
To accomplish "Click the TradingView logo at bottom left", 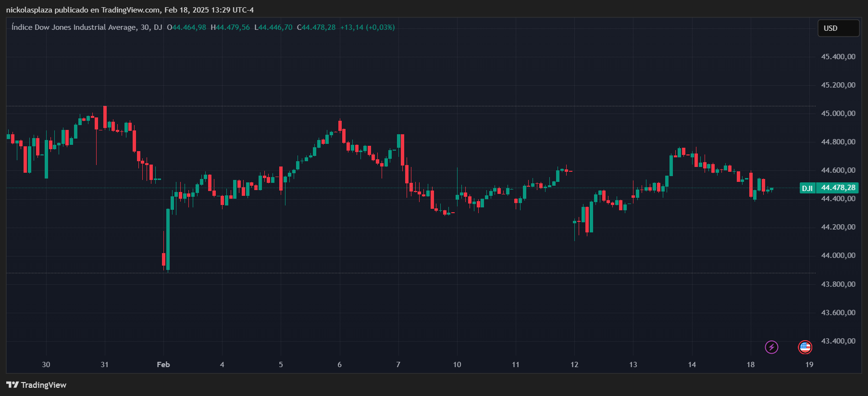I will coord(36,385).
